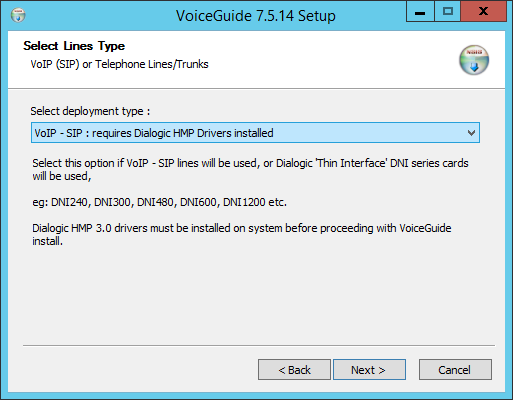This screenshot has width=513, height=400.
Task: Click the horizontal separator above the buttons
Action: point(259,346)
